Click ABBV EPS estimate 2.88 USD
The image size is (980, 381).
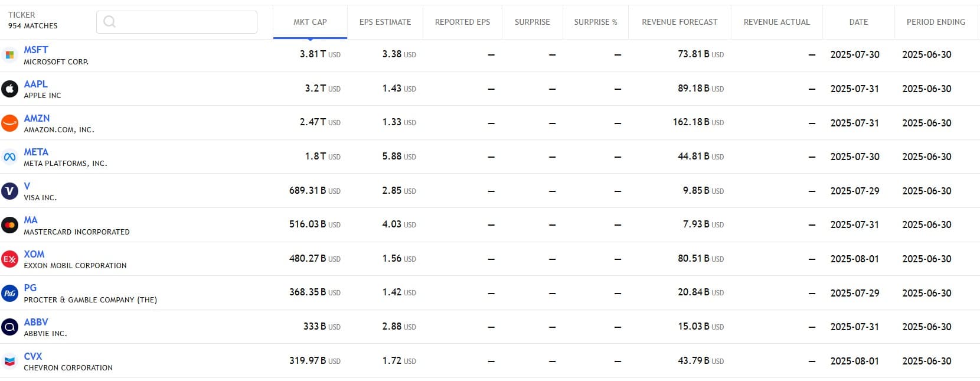[399, 327]
